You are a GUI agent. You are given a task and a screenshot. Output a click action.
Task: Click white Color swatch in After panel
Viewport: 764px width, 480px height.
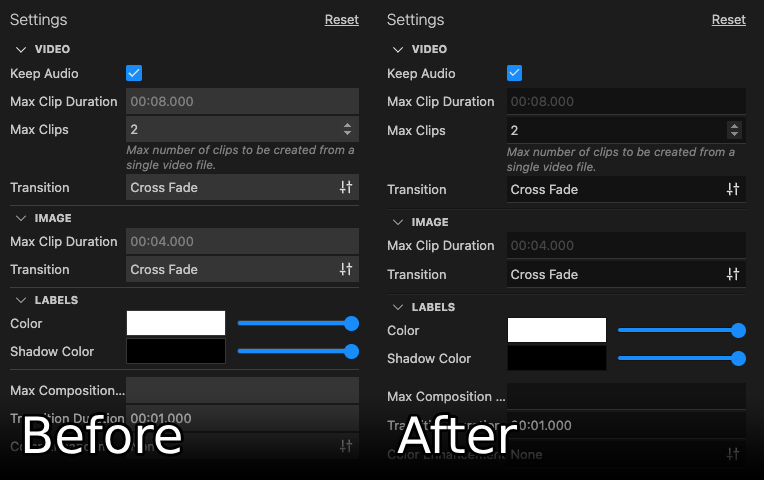click(557, 330)
